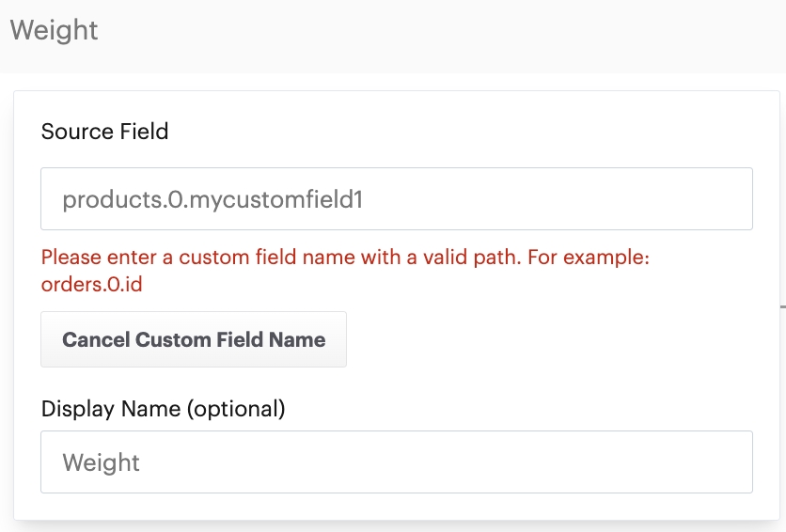Click the Weight header title
The height and width of the screenshot is (532, 786).
(54, 30)
